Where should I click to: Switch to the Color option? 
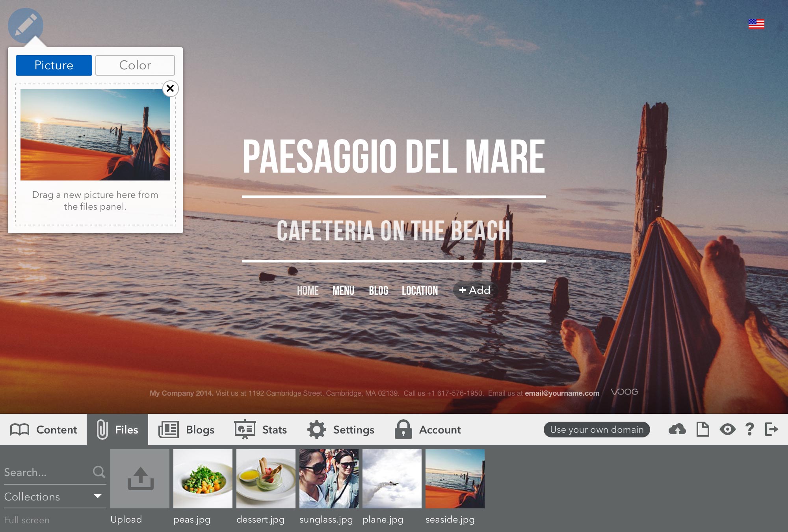[x=135, y=65]
